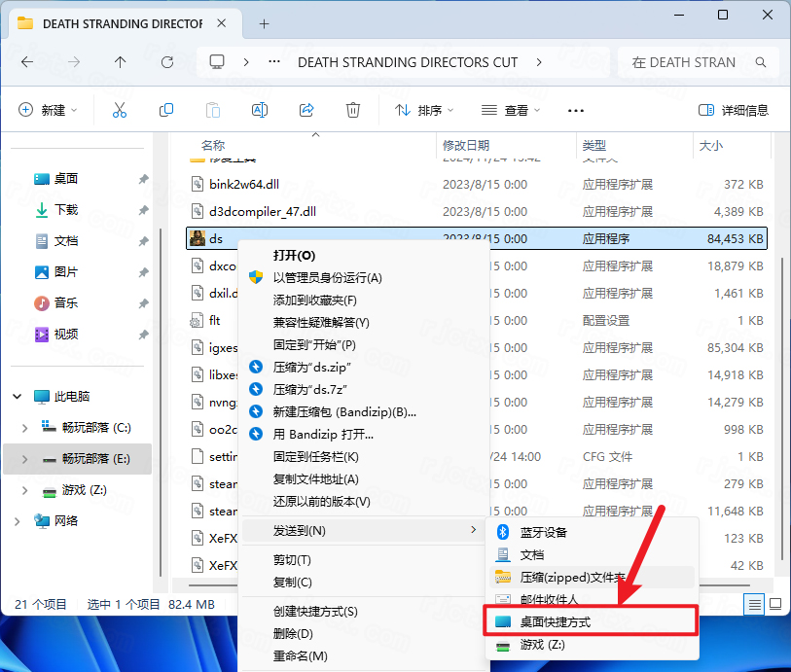The image size is (791, 672).
Task: Click the Bandizip icon beside 压缩为"ds.zip"
Action: [256, 367]
